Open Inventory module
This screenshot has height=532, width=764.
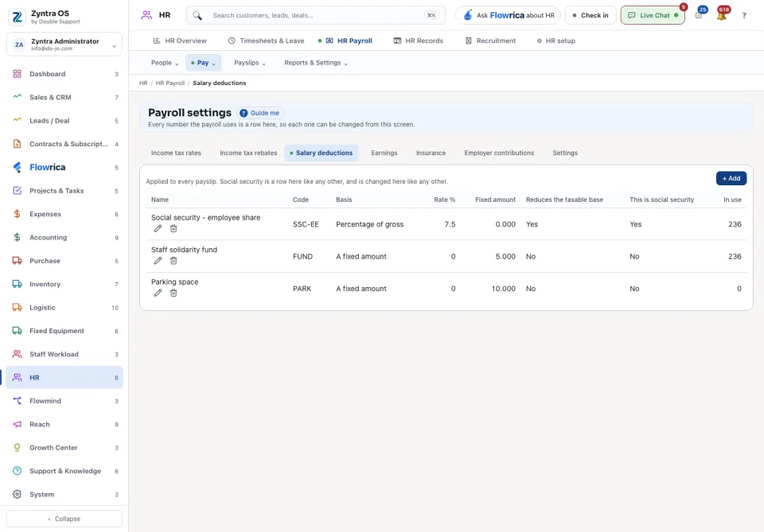pos(64,284)
